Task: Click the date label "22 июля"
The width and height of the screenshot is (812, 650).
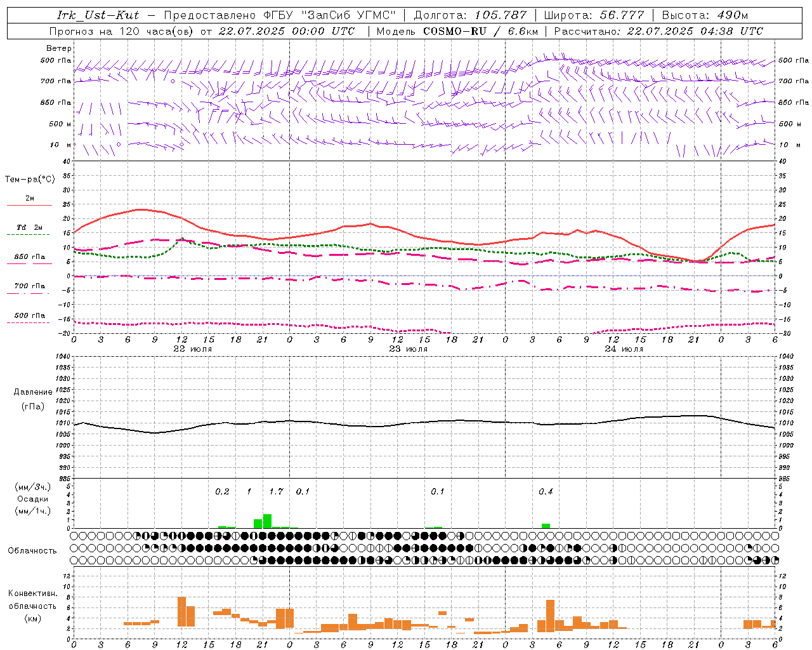Action: click(x=193, y=349)
